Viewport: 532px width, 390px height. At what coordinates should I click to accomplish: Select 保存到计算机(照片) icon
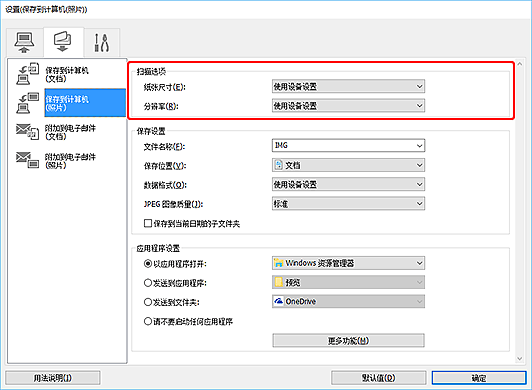click(27, 103)
